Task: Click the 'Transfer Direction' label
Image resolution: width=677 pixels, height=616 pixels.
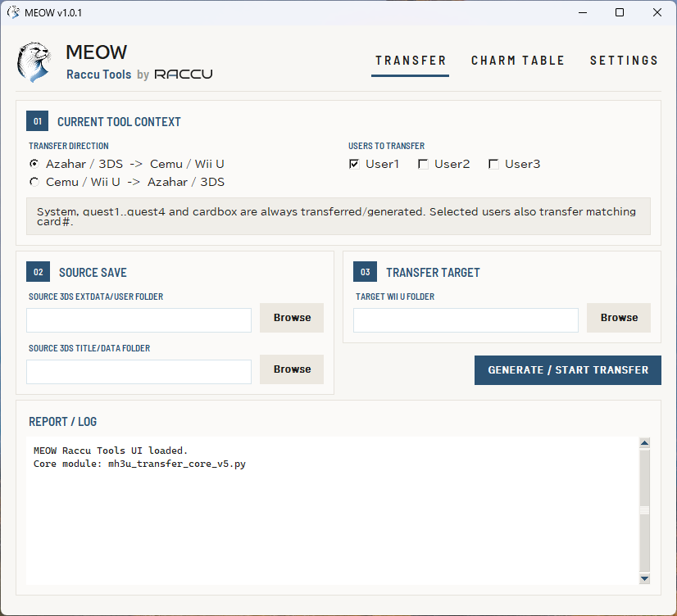Action: [69, 146]
